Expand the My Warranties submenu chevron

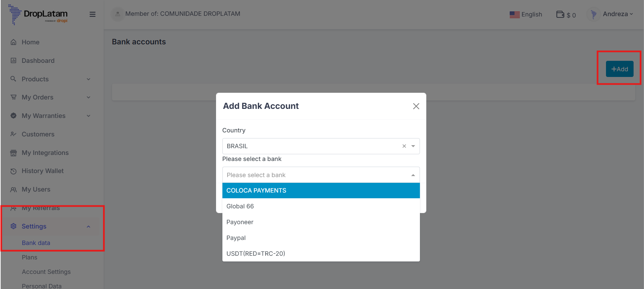(88, 116)
